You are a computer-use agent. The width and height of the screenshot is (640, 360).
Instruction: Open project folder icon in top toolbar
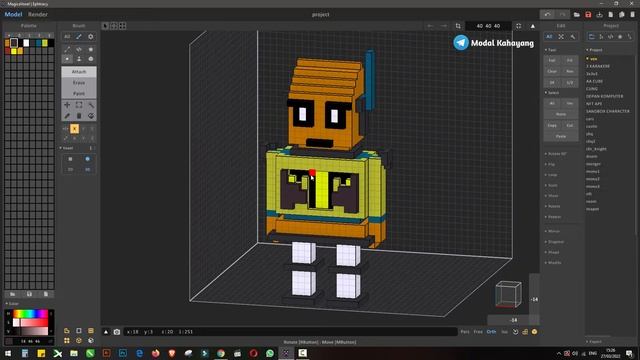point(577,15)
